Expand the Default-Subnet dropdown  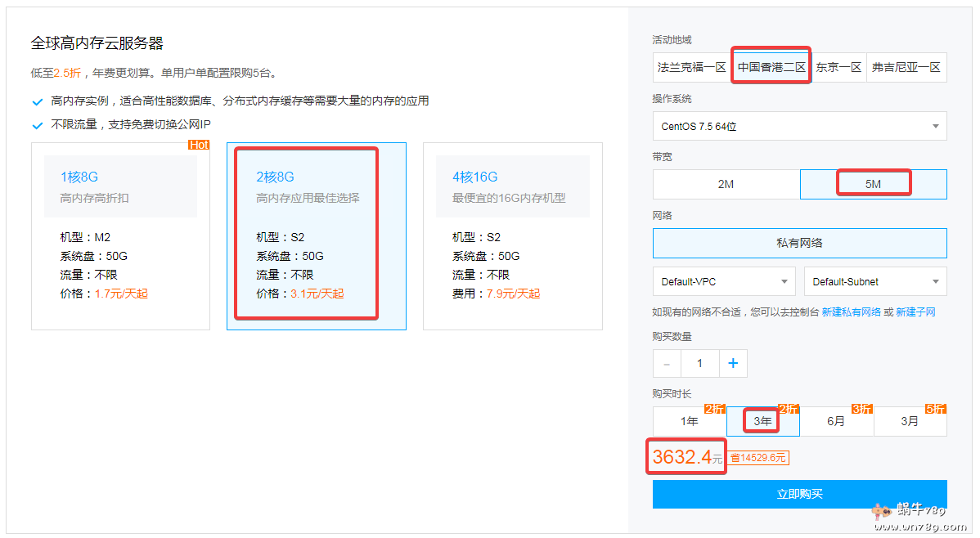(875, 282)
